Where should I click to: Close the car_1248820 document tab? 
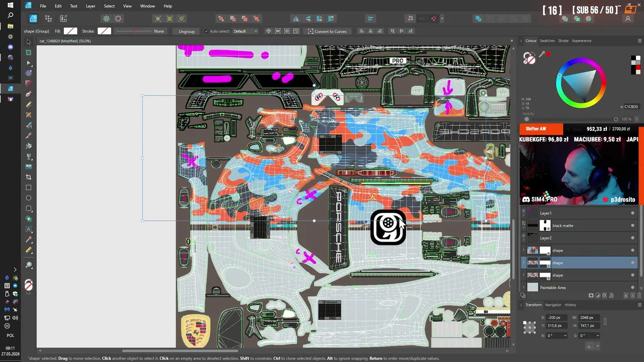512,41
